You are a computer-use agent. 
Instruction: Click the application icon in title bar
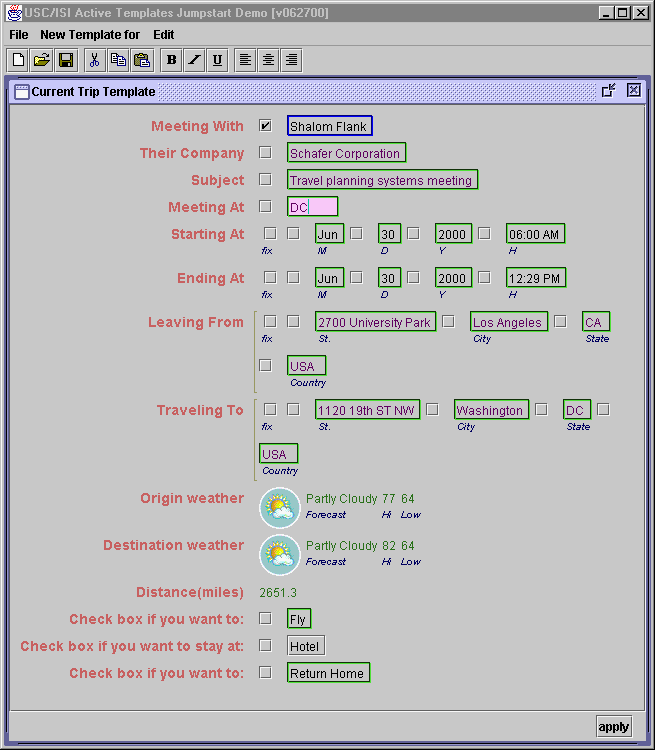(x=14, y=12)
